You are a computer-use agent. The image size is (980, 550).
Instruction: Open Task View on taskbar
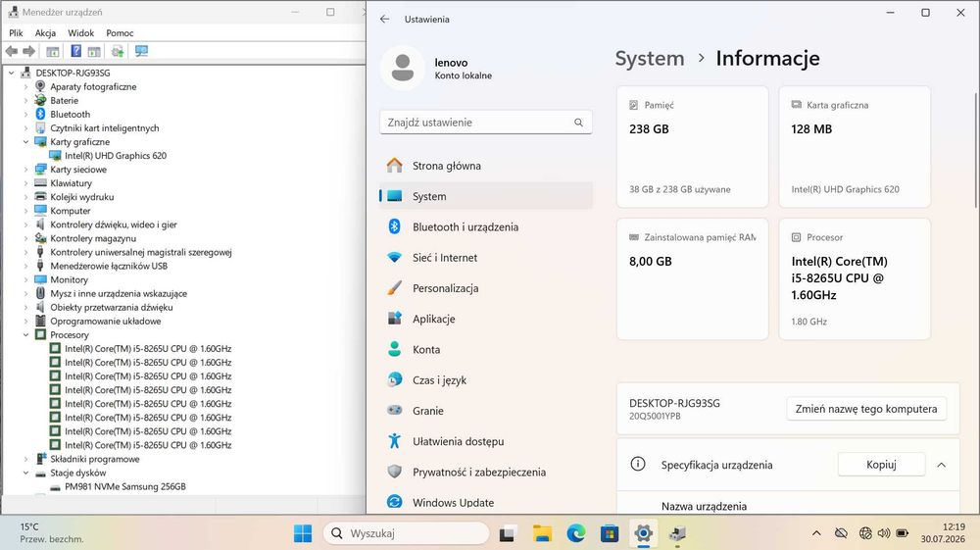(x=507, y=533)
